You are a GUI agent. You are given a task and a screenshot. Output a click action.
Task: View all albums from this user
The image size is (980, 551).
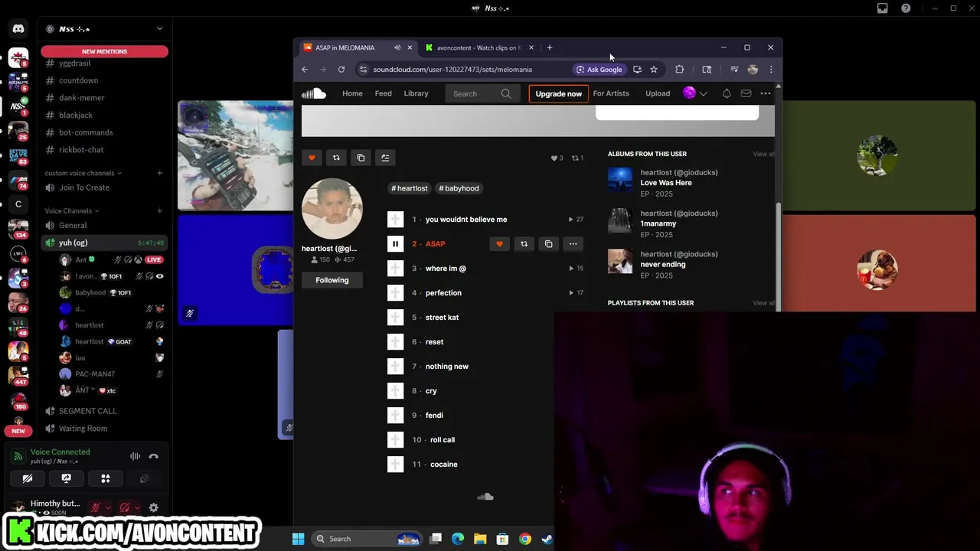(x=763, y=154)
